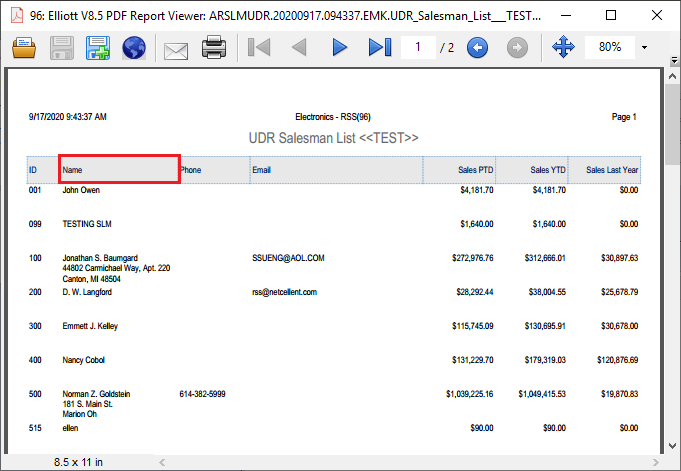Select salesman name D. W. Langford
This screenshot has height=471, width=681.
pos(87,292)
